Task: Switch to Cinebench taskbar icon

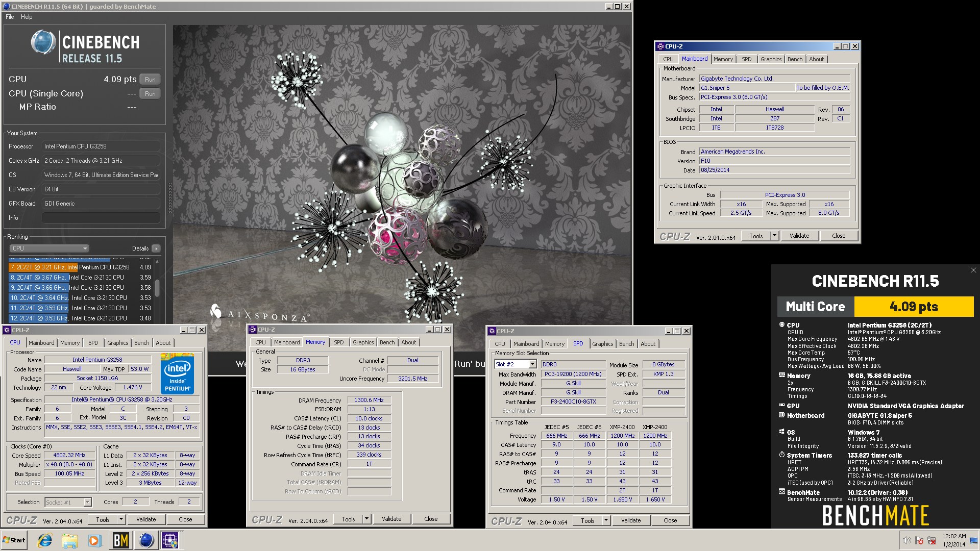Action: point(146,540)
